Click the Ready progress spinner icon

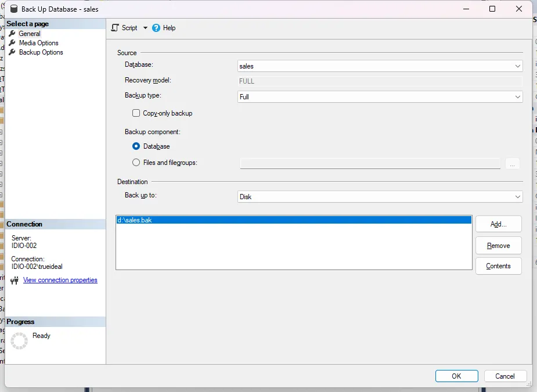tap(19, 341)
